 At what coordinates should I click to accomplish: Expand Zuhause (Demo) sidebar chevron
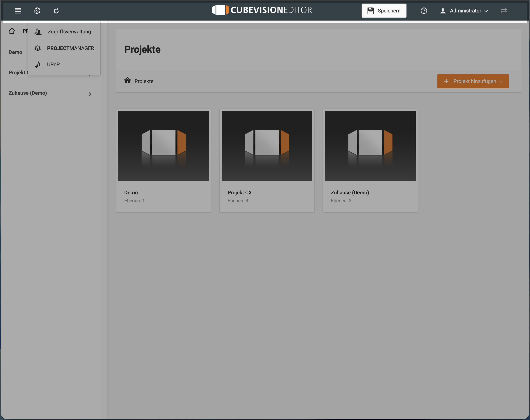pyautogui.click(x=90, y=94)
